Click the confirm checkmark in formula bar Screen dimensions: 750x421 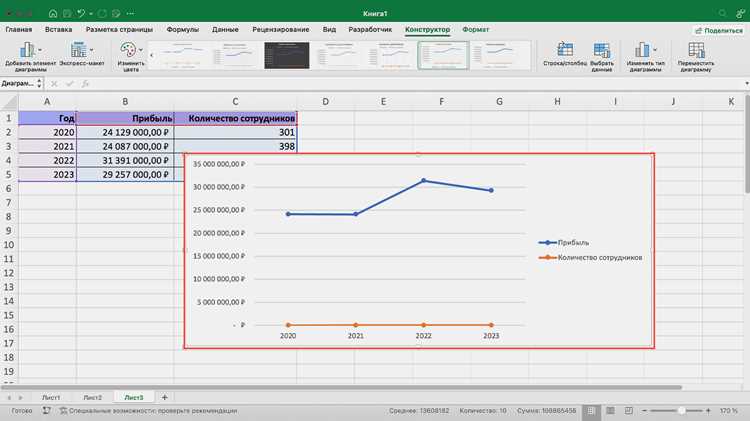tap(70, 84)
